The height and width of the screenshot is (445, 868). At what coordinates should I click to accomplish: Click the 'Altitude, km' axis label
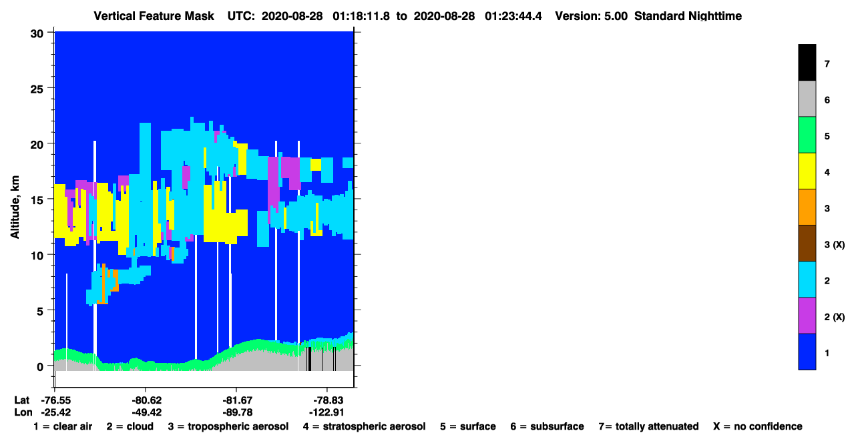[x=15, y=209]
